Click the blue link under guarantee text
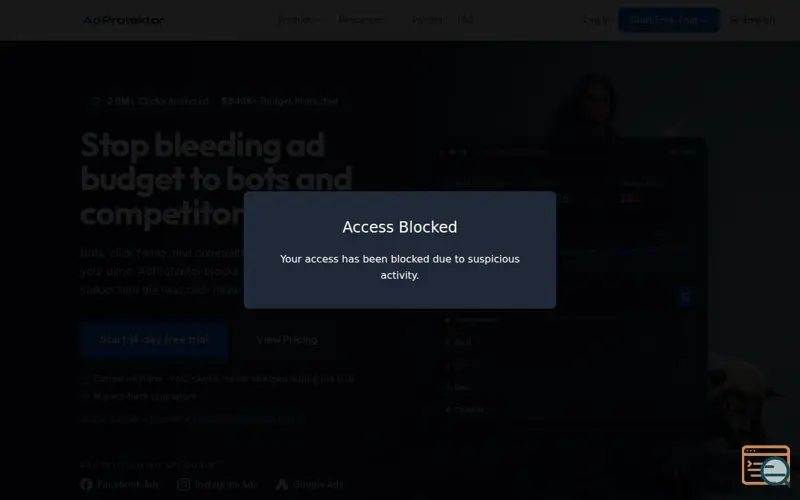800x500 pixels. (x=248, y=419)
